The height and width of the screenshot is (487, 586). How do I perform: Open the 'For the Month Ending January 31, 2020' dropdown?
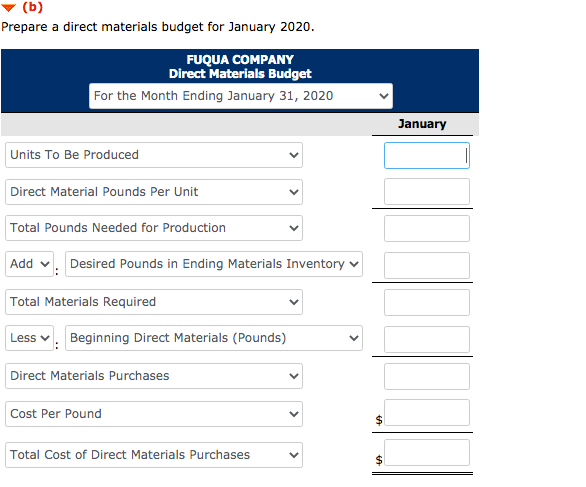[241, 96]
